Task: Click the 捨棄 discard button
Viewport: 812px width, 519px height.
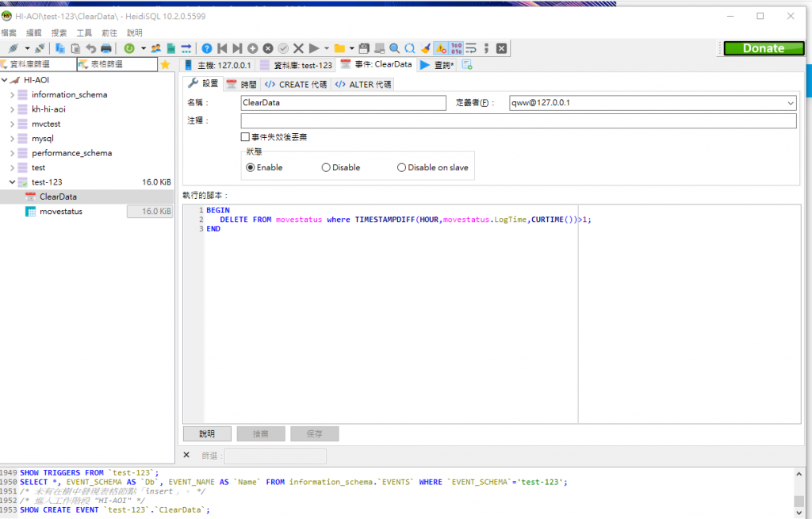Action: (261, 433)
